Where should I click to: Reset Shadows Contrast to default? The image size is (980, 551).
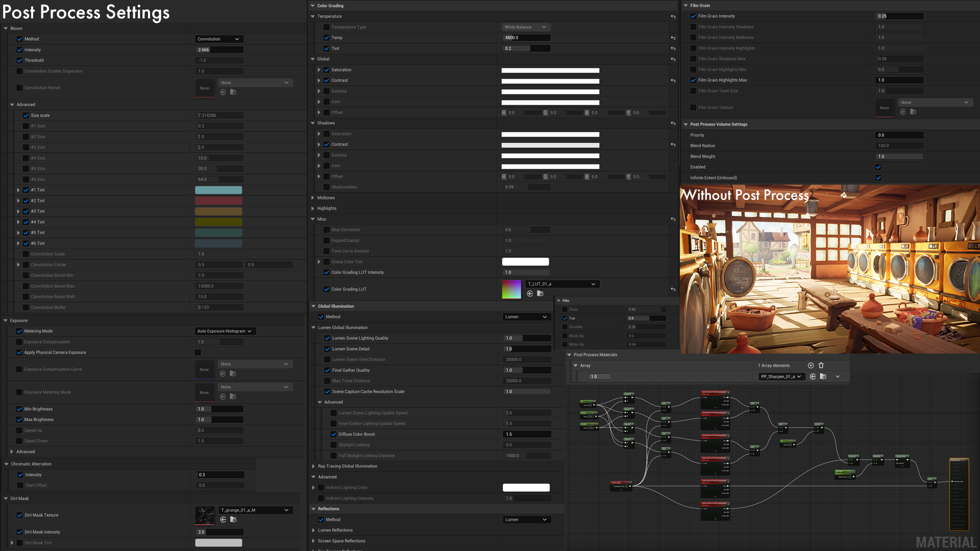coord(673,145)
